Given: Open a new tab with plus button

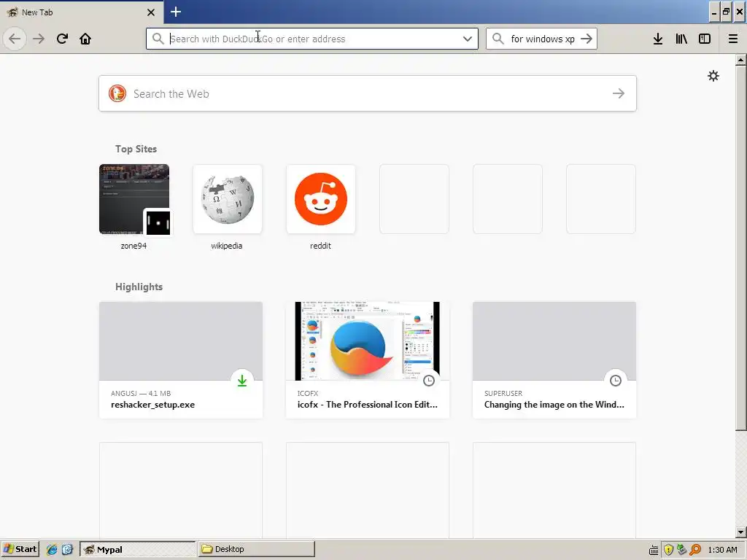Looking at the screenshot, I should coord(176,12).
